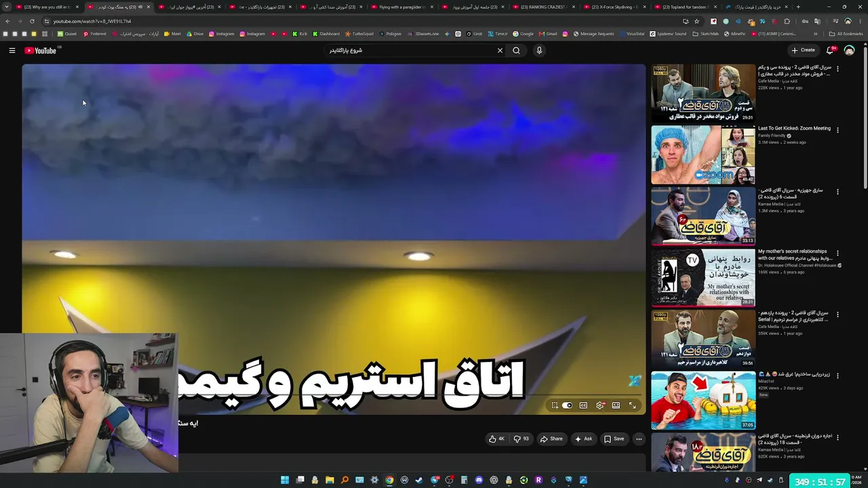Open options for the 33:13 Kamaa Media video
Viewport: 868px width, 488px height.
tap(837, 192)
